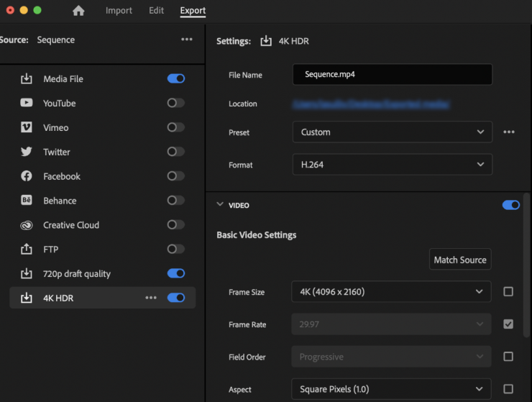The height and width of the screenshot is (402, 532).
Task: Switch to the Edit tab
Action: coord(156,11)
